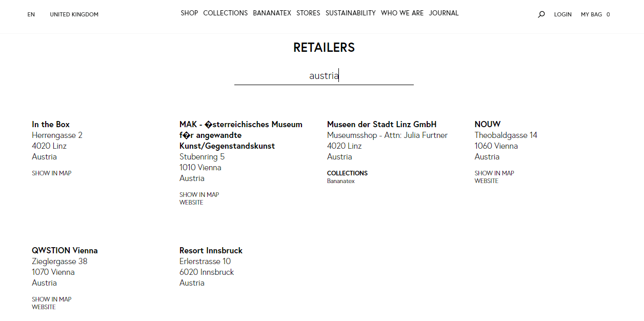Screen dimensions: 644x321
Task: Open the Who We Are page
Action: point(402,13)
